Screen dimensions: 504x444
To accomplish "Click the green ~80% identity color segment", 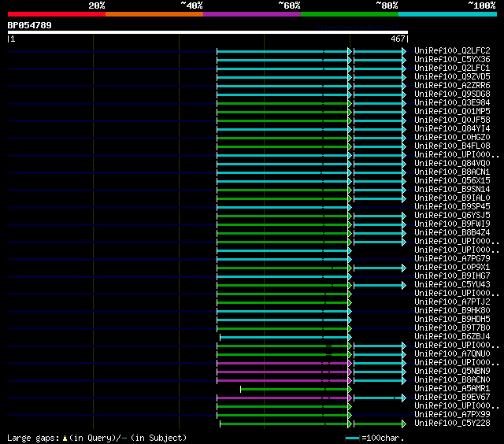I will pyautogui.click(x=350, y=14).
